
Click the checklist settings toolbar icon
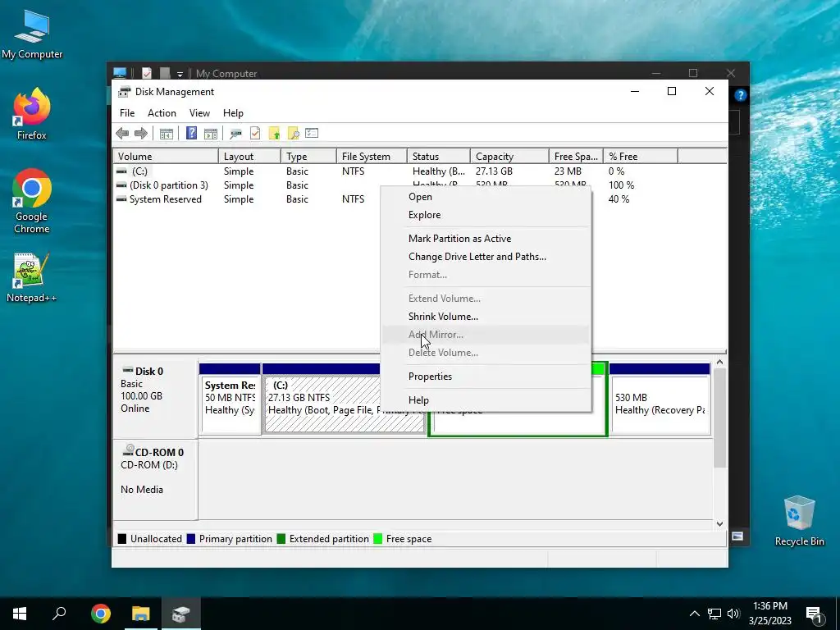312,133
